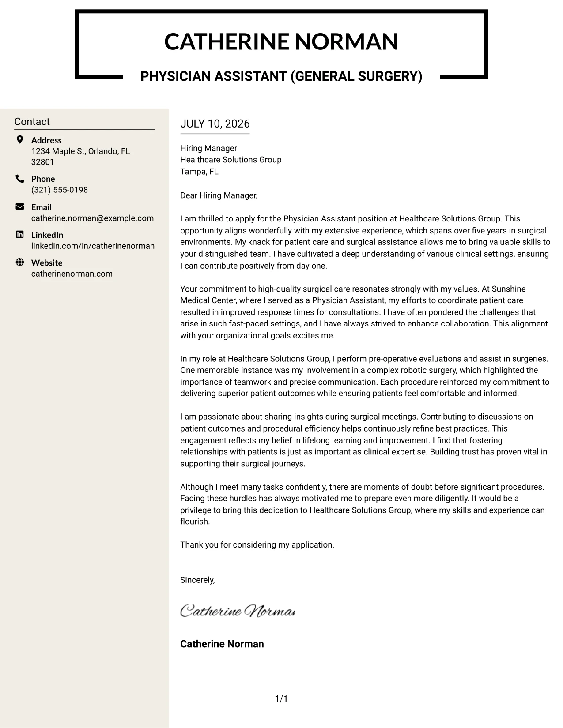Screen dimensions: 563x728
Task: Click the phone handset icon
Action: [20, 179]
